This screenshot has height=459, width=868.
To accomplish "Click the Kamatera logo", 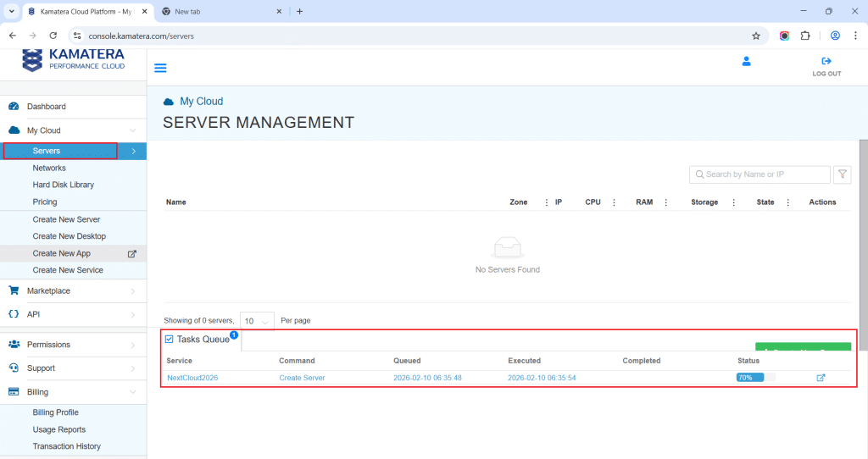I will [x=73, y=60].
